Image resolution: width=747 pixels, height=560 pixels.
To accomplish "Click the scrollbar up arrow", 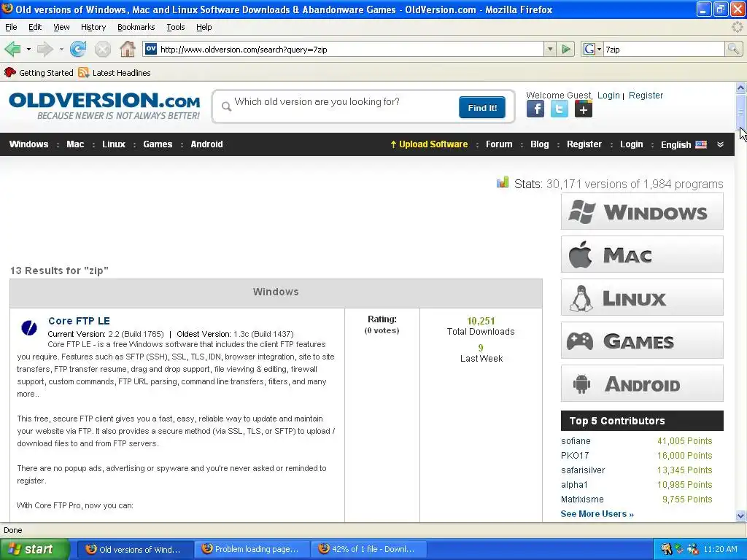I will [740, 87].
